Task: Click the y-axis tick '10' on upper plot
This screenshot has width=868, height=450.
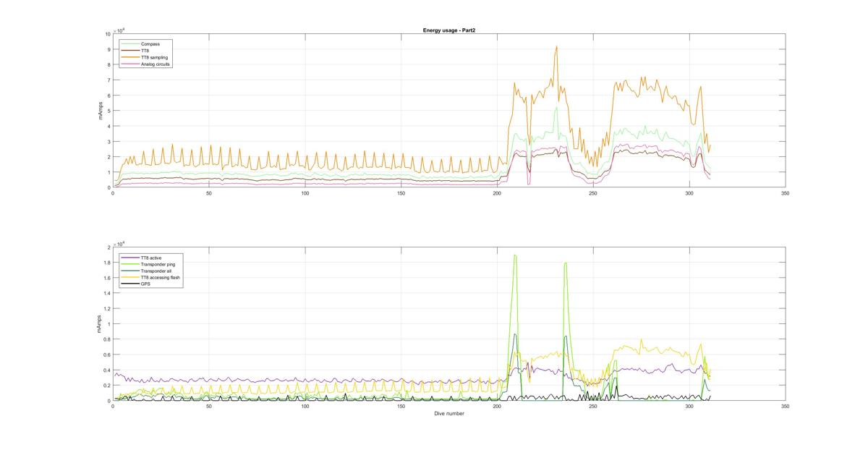Action: (108, 34)
